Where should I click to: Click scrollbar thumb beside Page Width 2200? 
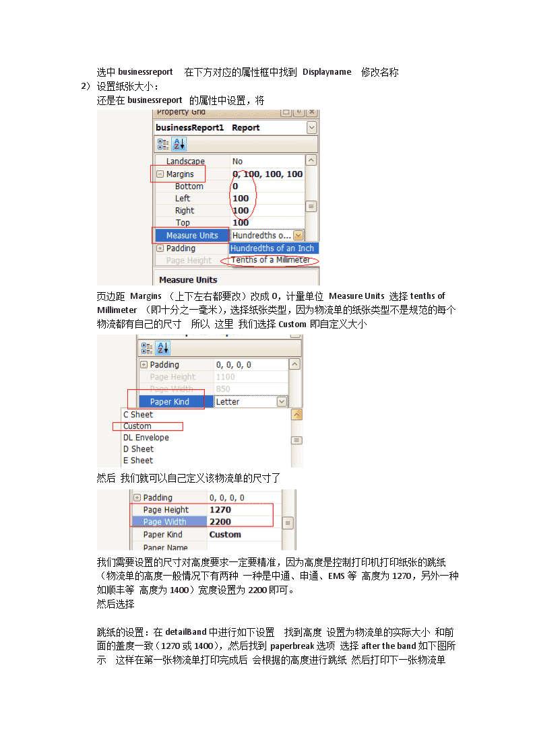coord(288,523)
